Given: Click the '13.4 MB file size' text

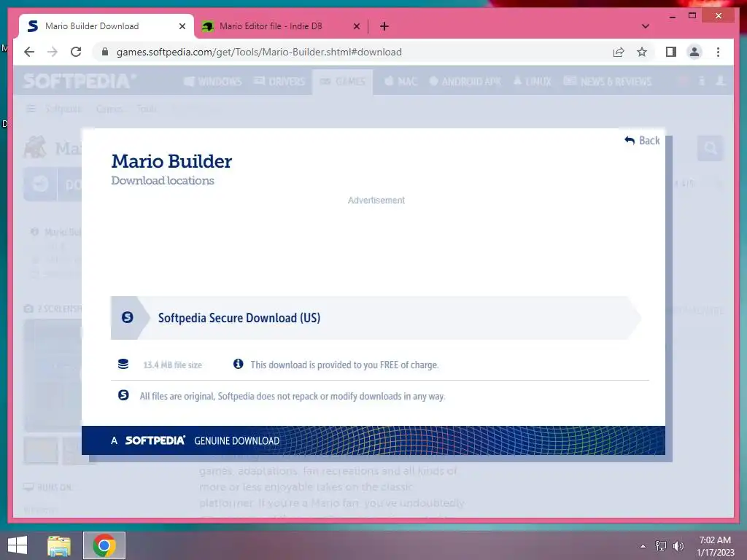Looking at the screenshot, I should point(172,365).
